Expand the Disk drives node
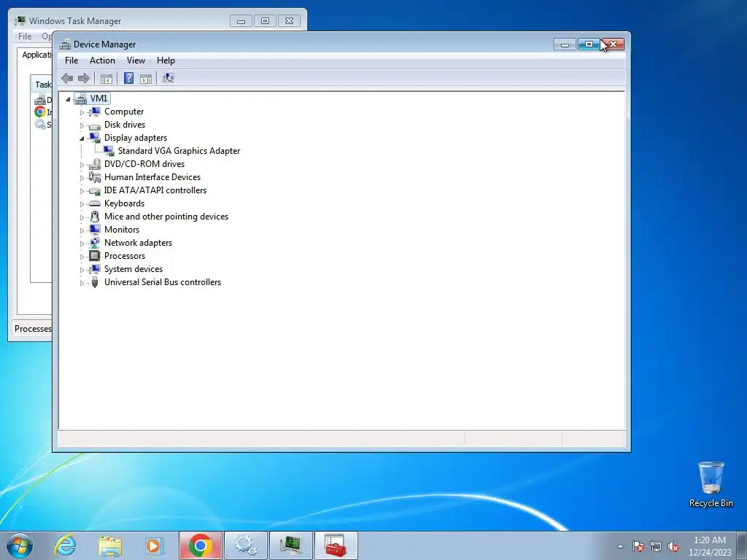The image size is (747, 560). (x=82, y=125)
